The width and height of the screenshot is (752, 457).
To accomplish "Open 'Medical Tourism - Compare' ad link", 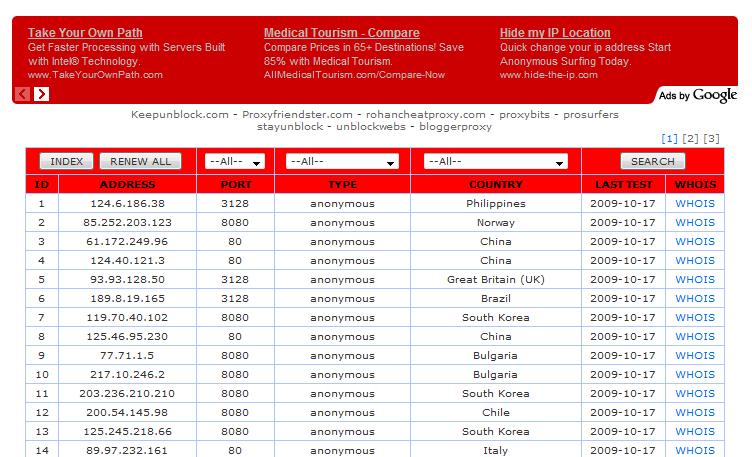I will (x=341, y=33).
